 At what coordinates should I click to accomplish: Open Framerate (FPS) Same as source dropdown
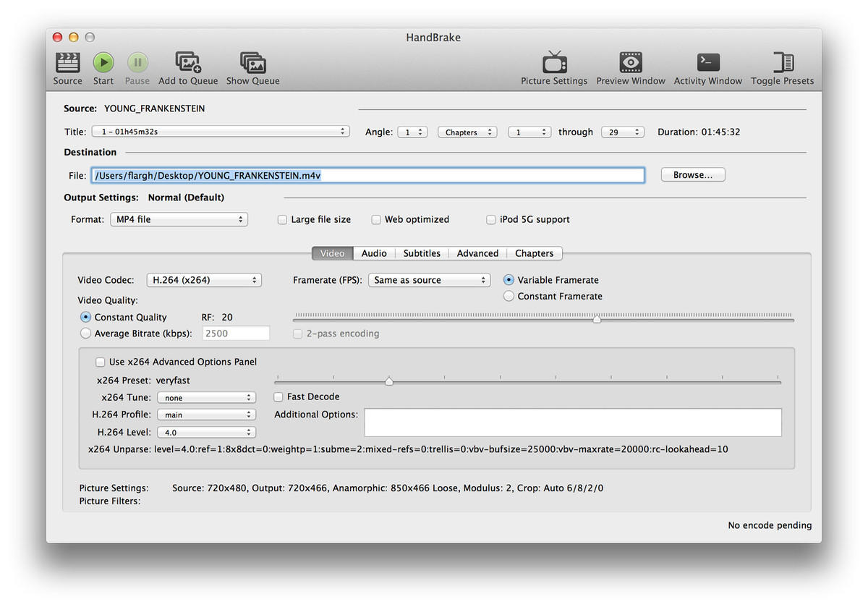pos(430,280)
